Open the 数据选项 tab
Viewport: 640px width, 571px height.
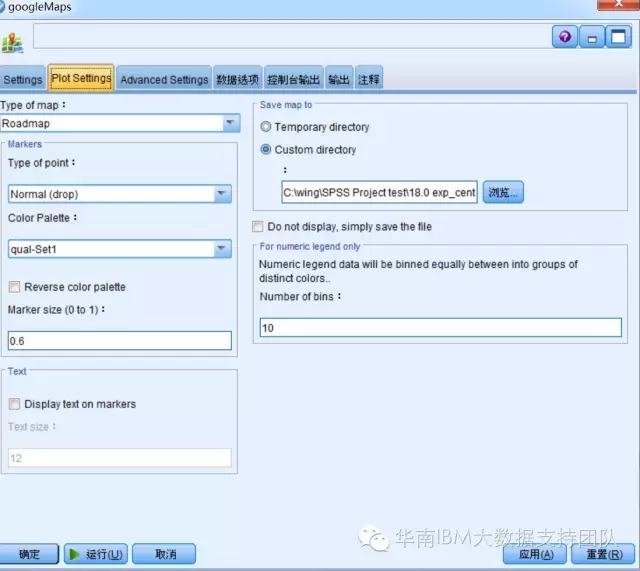pyautogui.click(x=238, y=79)
